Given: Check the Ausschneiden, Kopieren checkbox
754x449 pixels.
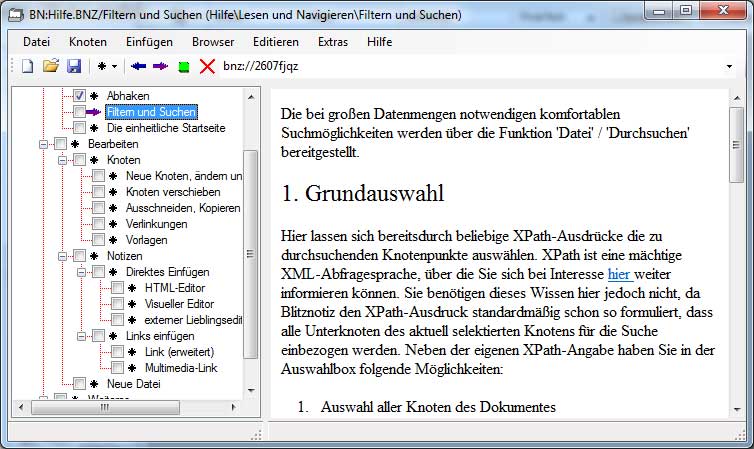Looking at the screenshot, I should [98, 207].
